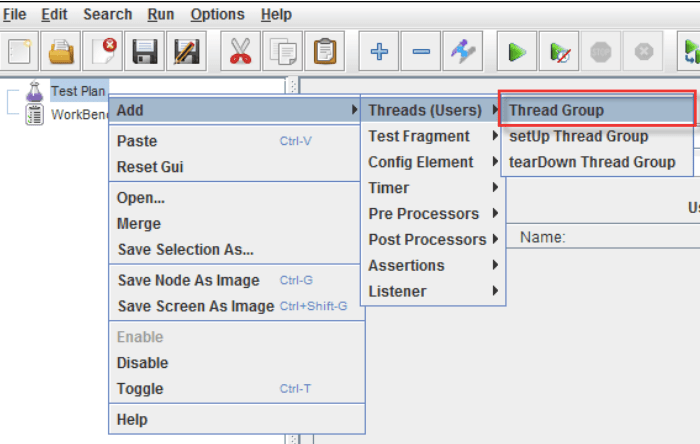This screenshot has height=444, width=700.
Task: Open the Templates toolbar icon
Action: point(61,51)
